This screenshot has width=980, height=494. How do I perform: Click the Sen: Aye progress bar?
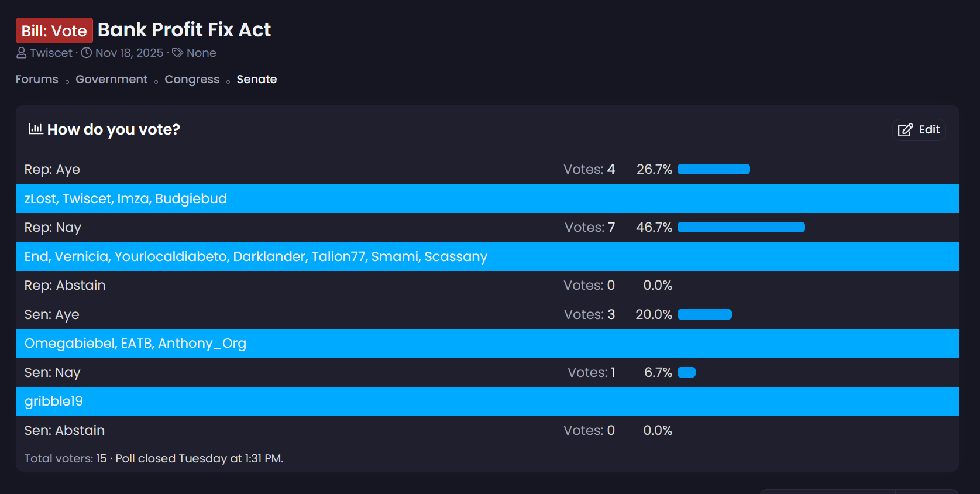click(704, 314)
